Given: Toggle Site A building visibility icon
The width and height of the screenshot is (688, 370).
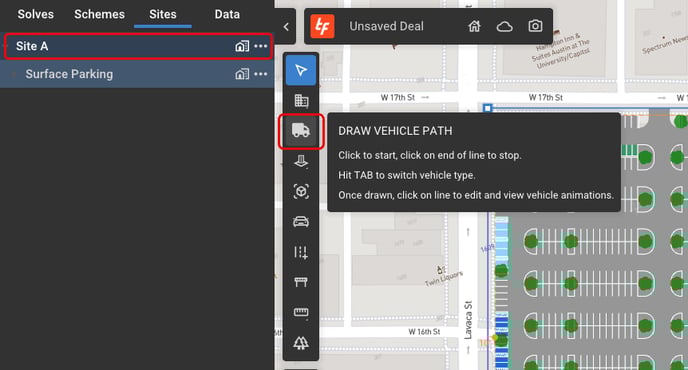Looking at the screenshot, I should click(x=242, y=46).
